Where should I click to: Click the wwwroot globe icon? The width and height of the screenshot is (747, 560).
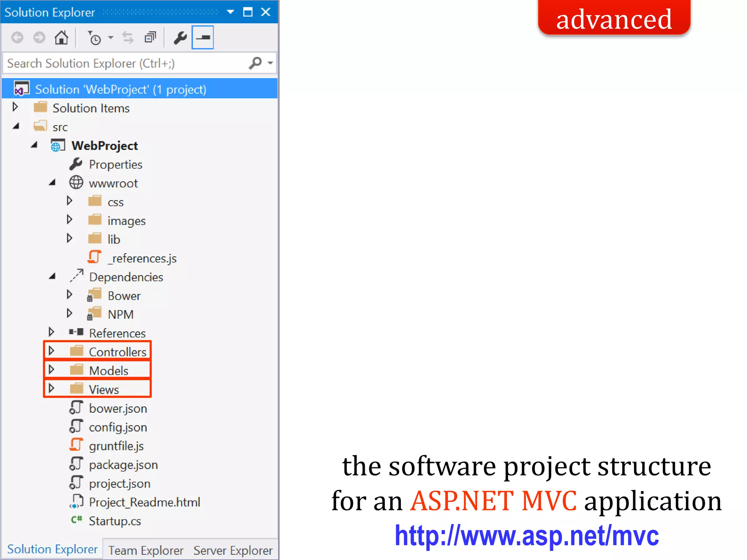point(76,182)
